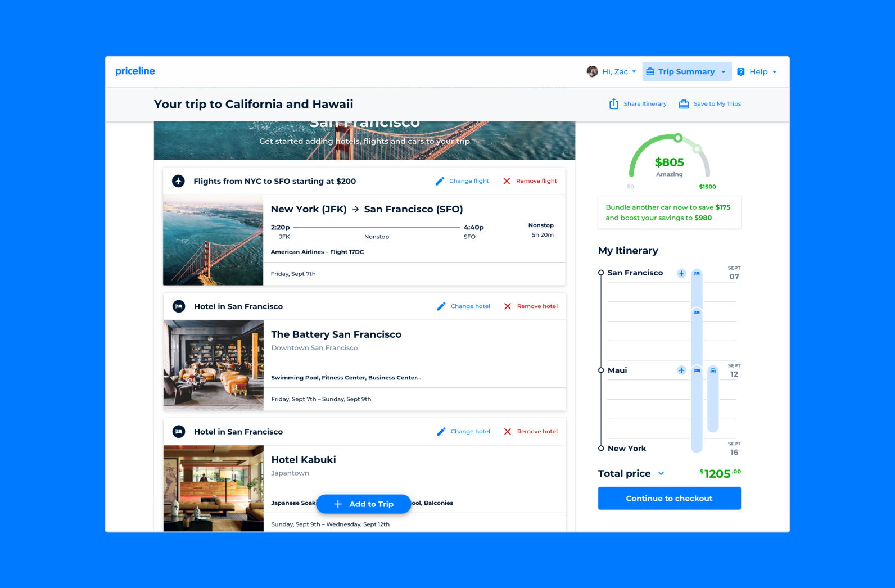Click the plus icon in Add to Trip
The height and width of the screenshot is (588, 895).
coord(338,504)
